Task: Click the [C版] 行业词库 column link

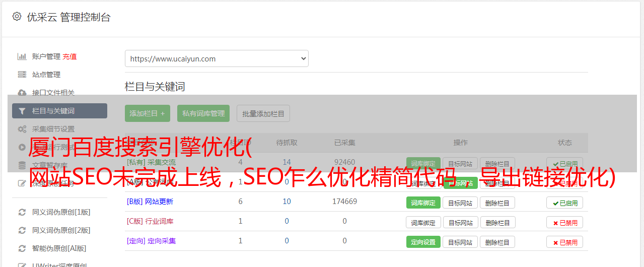Action: coord(150,221)
